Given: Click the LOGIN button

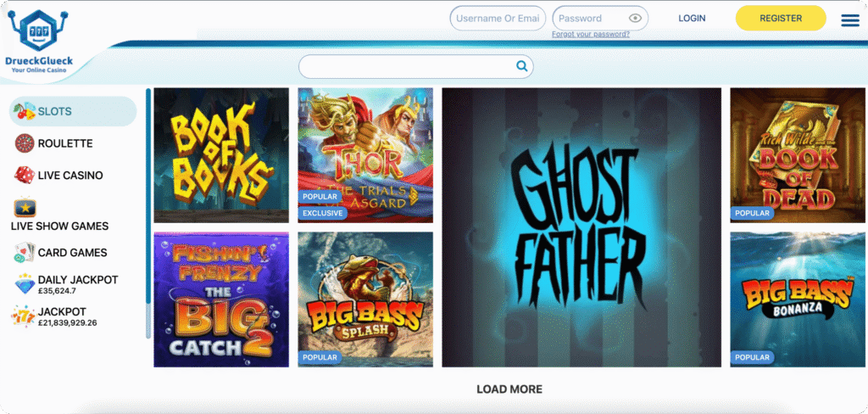Looking at the screenshot, I should (692, 19).
